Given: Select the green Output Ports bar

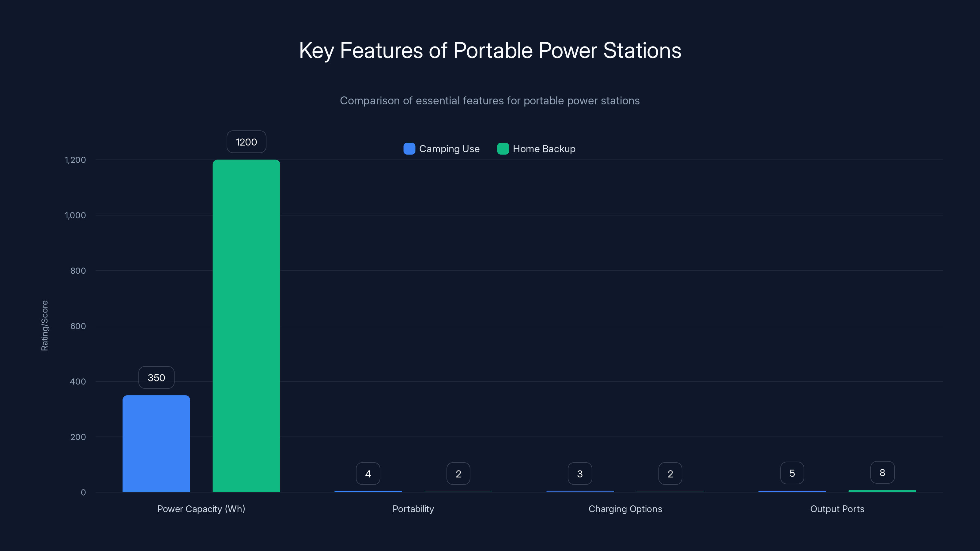Looking at the screenshot, I should point(882,491).
